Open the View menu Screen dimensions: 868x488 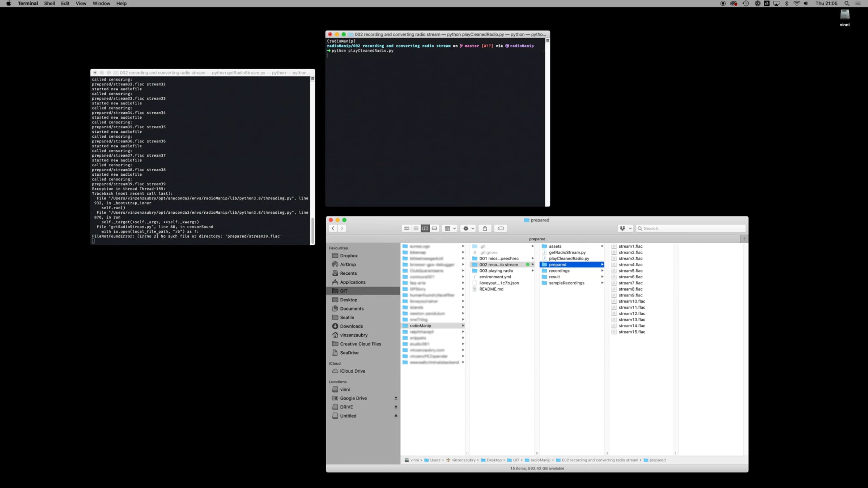coord(81,4)
